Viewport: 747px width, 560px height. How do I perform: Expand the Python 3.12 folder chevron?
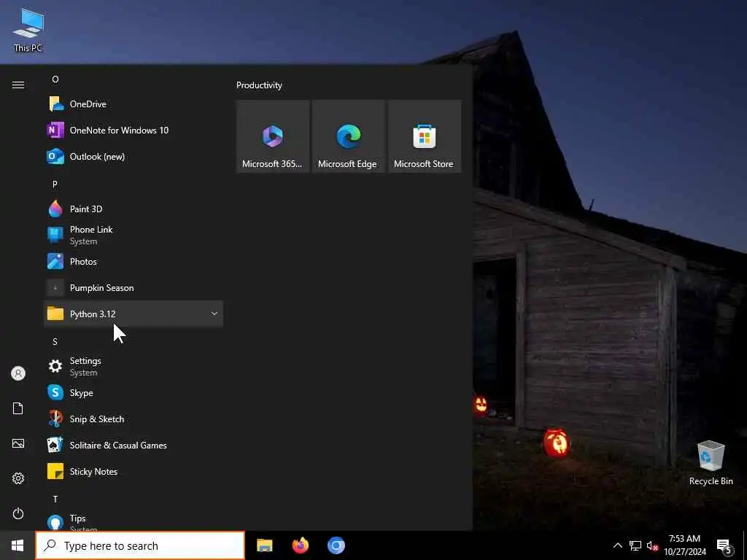214,314
